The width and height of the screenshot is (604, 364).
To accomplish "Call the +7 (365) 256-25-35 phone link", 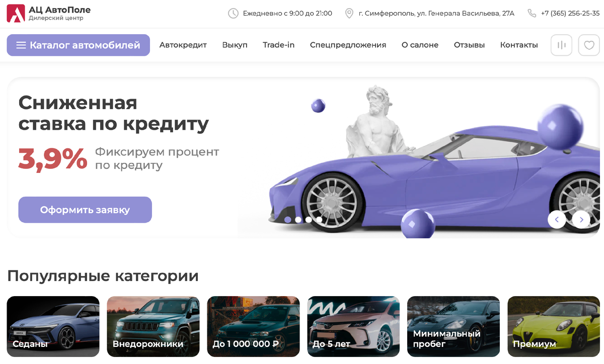I will [x=570, y=14].
